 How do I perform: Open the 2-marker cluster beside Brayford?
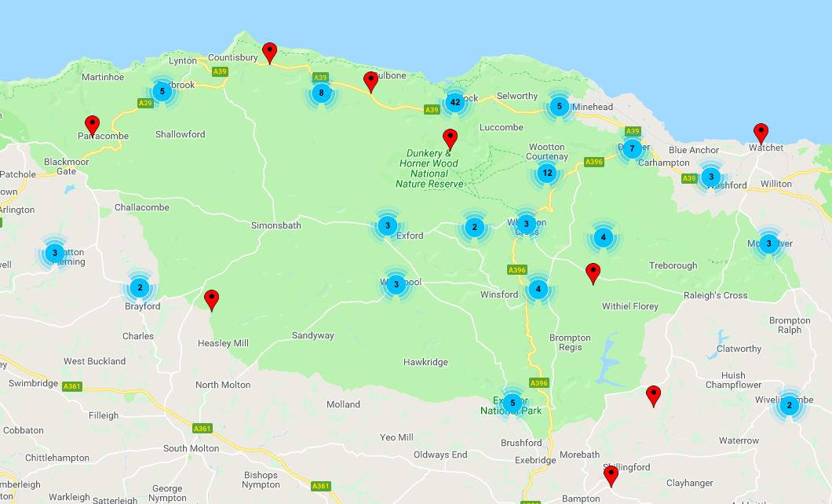click(x=140, y=287)
